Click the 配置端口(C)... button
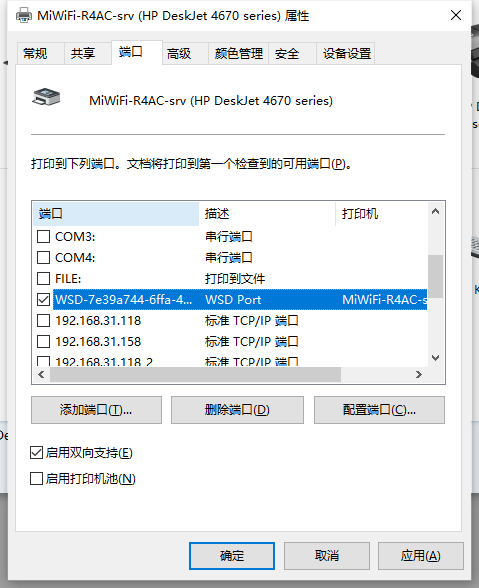 point(379,410)
